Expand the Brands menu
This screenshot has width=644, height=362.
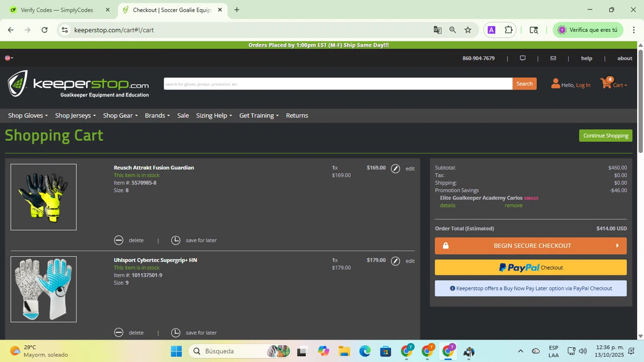pos(157,116)
